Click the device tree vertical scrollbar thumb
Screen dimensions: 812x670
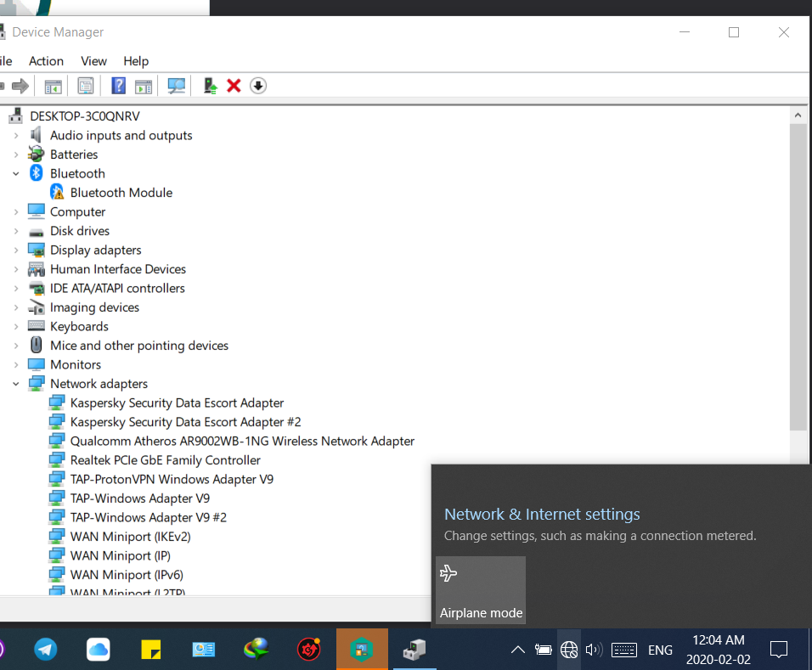click(798, 277)
